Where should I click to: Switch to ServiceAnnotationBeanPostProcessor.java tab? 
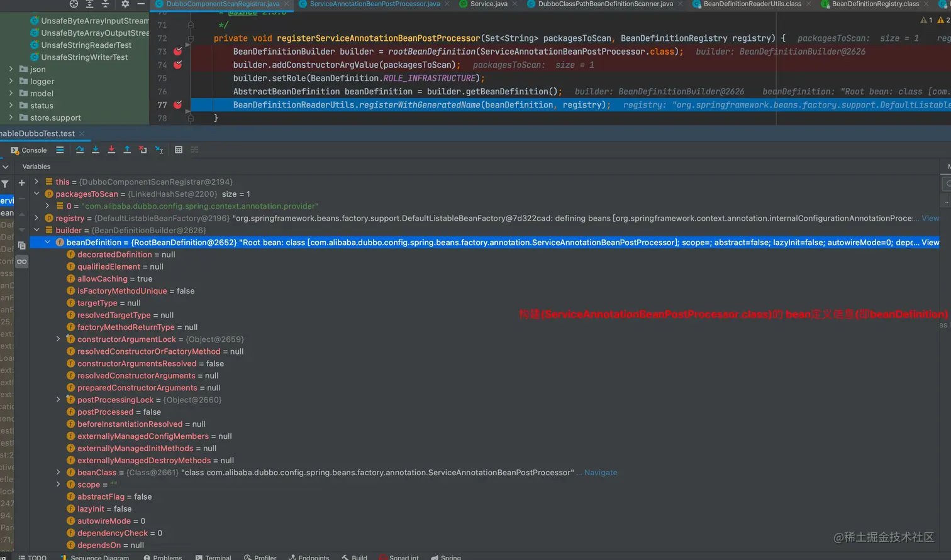(375, 4)
